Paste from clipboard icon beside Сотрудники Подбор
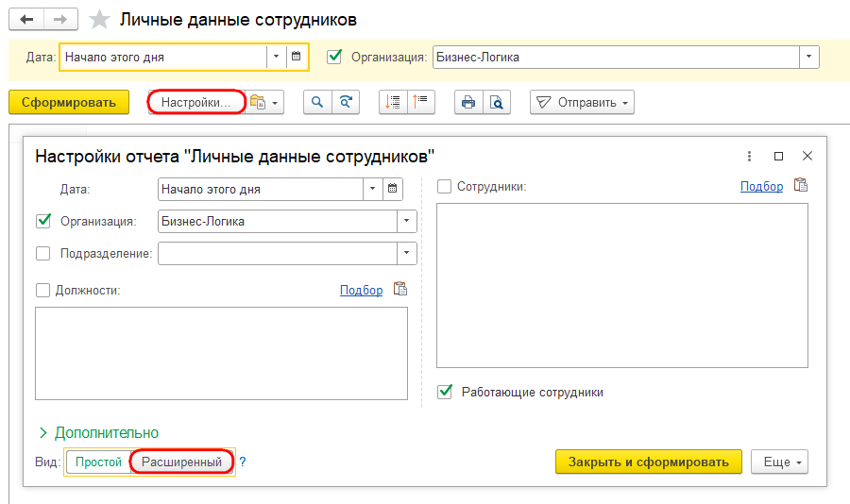 (x=801, y=185)
